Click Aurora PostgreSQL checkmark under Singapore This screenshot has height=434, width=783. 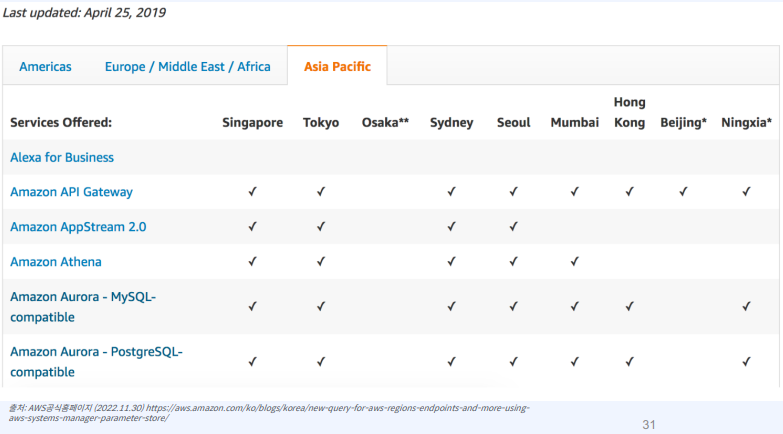253,362
